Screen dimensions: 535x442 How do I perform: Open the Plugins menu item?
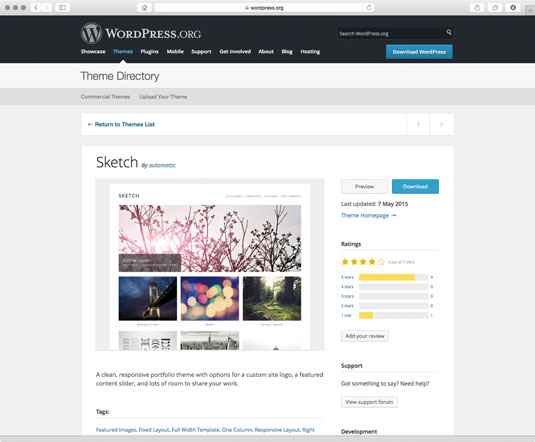(x=149, y=52)
